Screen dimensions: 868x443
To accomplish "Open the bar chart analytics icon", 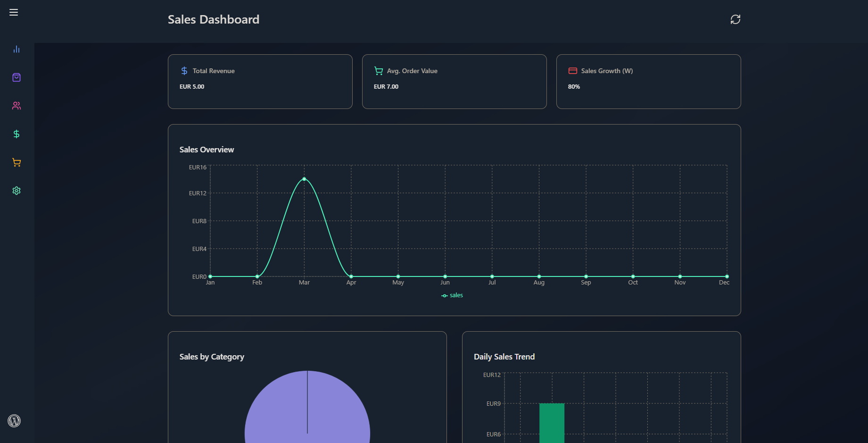I will pos(17,49).
